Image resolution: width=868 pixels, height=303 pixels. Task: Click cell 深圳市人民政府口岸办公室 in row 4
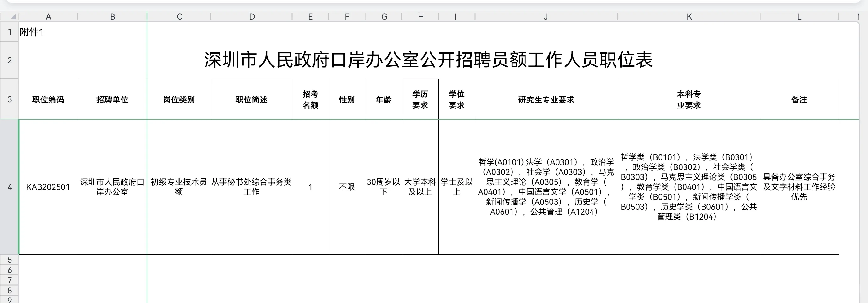click(113, 187)
